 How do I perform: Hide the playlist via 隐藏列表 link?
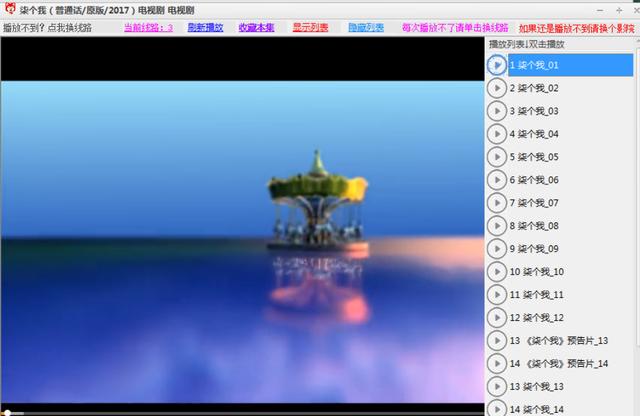click(x=366, y=28)
